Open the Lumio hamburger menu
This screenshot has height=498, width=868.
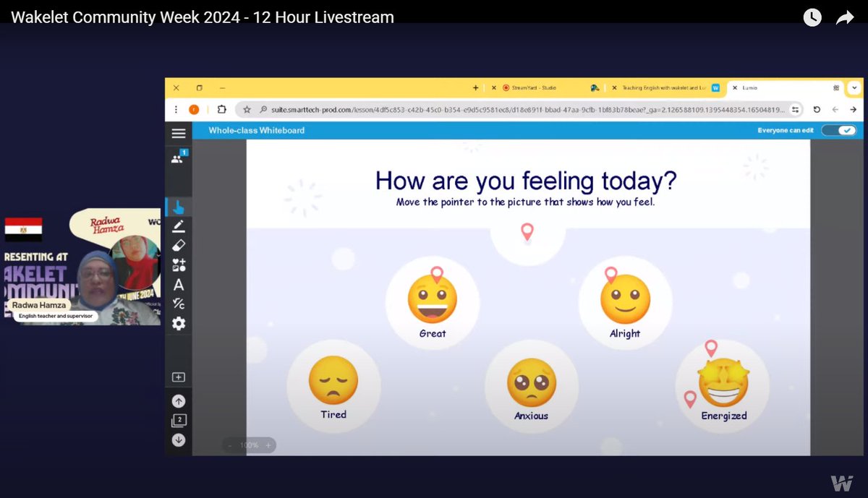(179, 133)
